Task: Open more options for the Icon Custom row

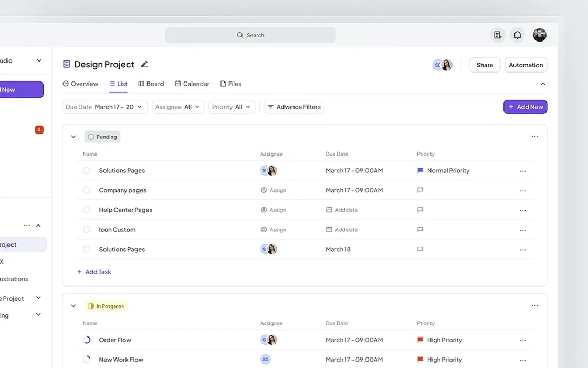Action: 523,230
